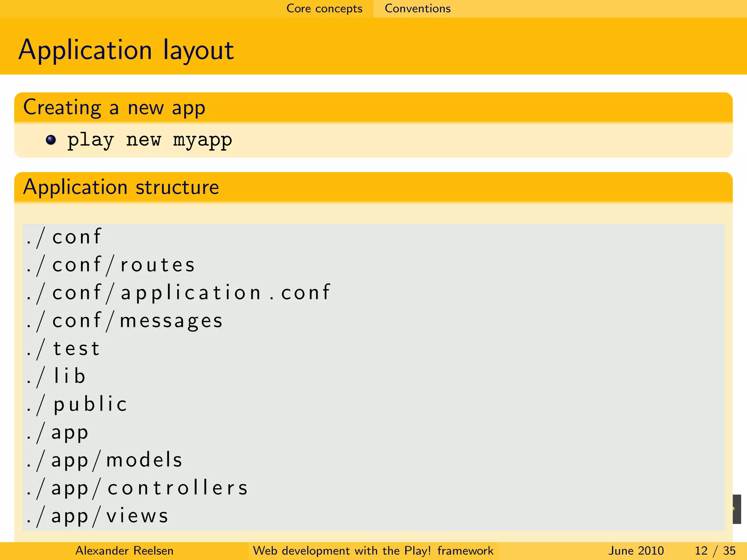747x560 pixels.
Task: Open the Conventions subsection link
Action: (417, 8)
